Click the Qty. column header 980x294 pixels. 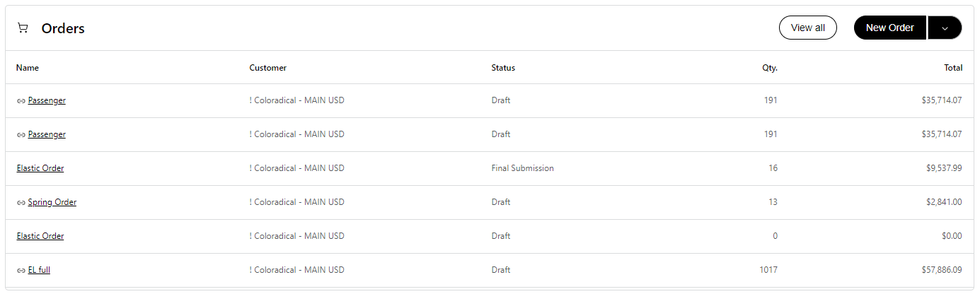769,68
